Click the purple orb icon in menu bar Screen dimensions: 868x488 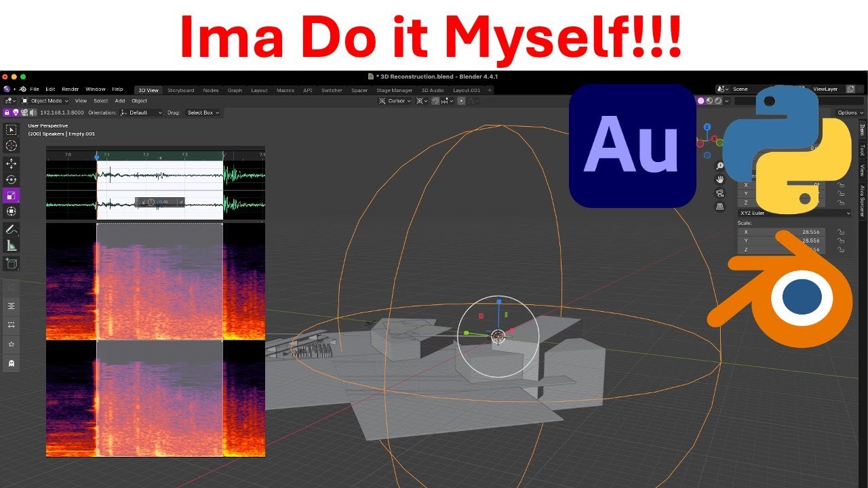pyautogui.click(x=7, y=89)
